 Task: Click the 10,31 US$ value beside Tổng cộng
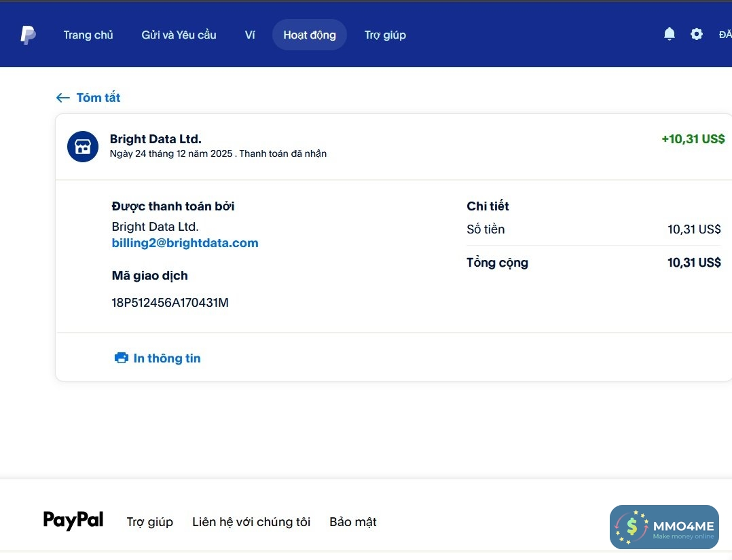694,263
